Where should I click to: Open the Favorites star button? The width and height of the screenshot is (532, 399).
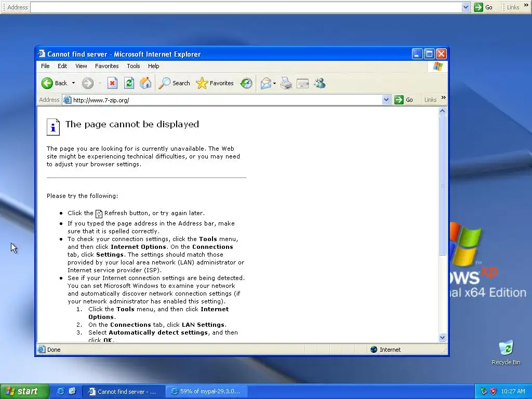tap(215, 83)
